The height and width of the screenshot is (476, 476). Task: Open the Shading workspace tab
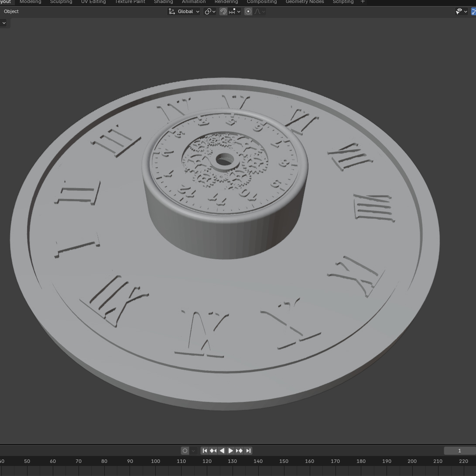(163, 2)
